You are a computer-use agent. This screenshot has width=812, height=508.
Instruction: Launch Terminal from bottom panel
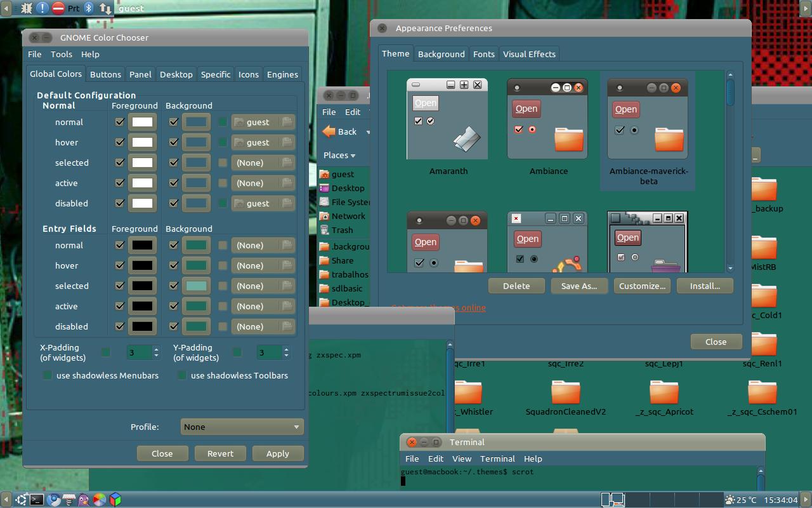click(x=37, y=500)
